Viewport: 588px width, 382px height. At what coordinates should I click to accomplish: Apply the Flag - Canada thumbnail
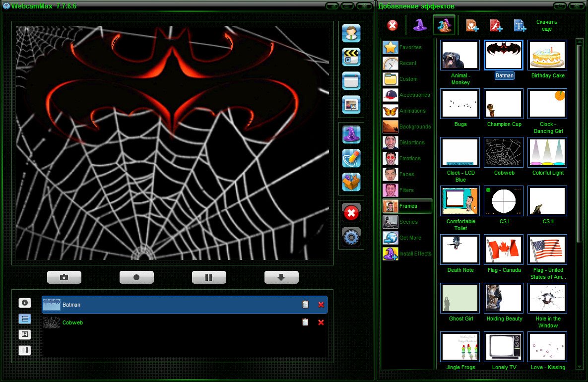pyautogui.click(x=504, y=250)
